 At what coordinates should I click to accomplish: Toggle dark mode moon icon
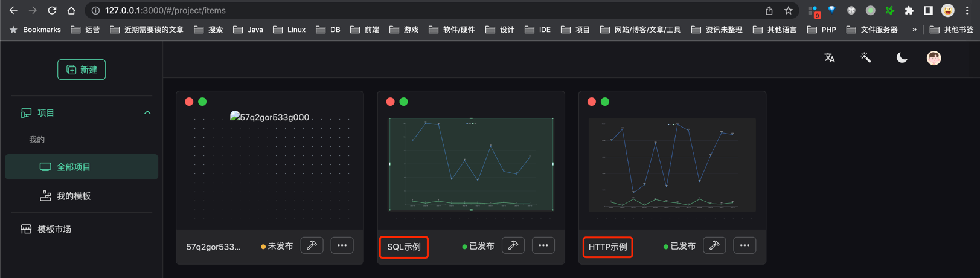tap(901, 58)
